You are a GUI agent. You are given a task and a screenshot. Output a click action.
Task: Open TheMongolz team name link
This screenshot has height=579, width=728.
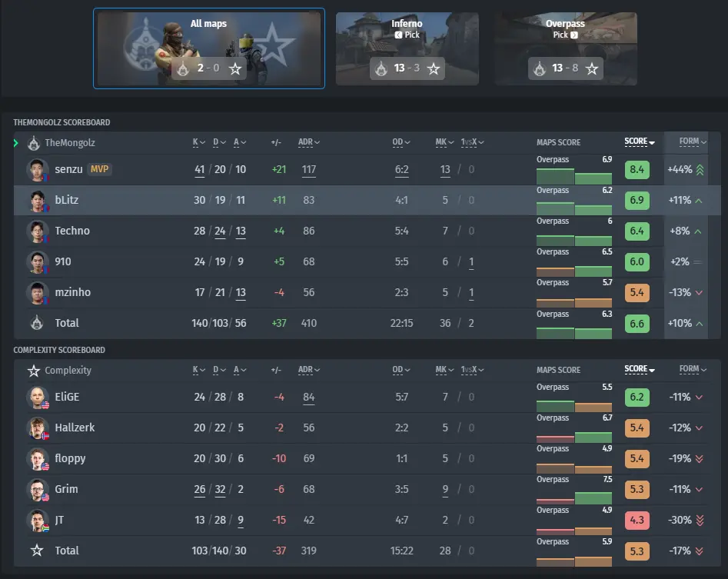[x=70, y=143]
